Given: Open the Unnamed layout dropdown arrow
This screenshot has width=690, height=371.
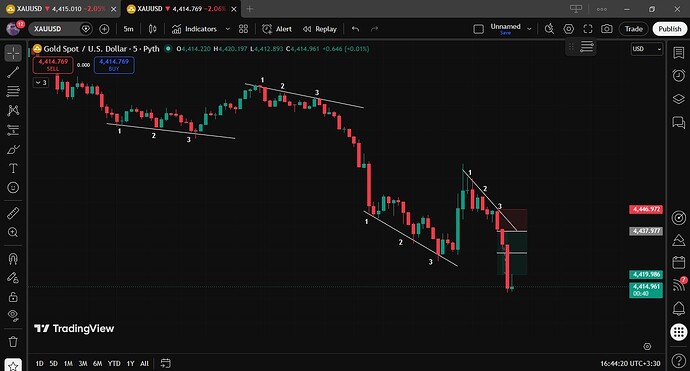Looking at the screenshot, I should pyautogui.click(x=529, y=29).
